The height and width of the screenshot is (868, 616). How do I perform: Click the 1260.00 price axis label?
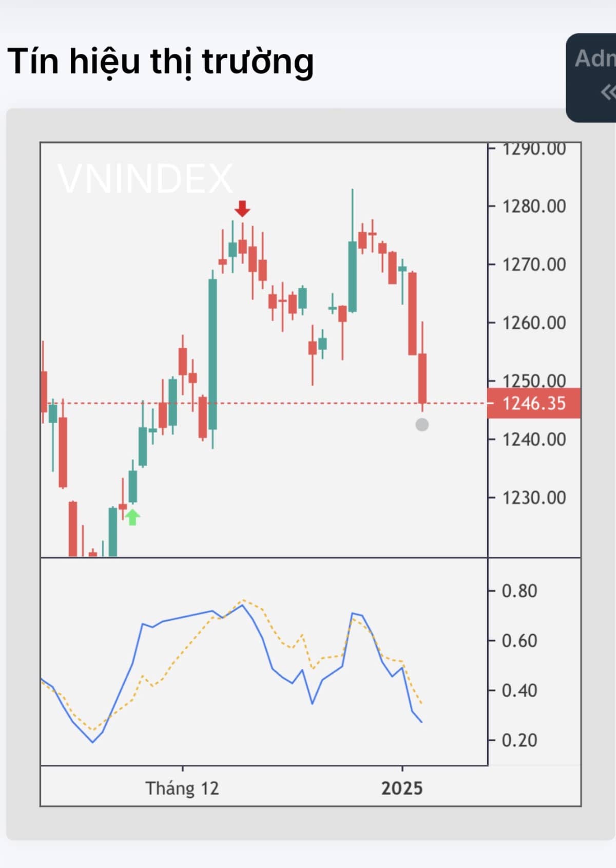pos(534,323)
